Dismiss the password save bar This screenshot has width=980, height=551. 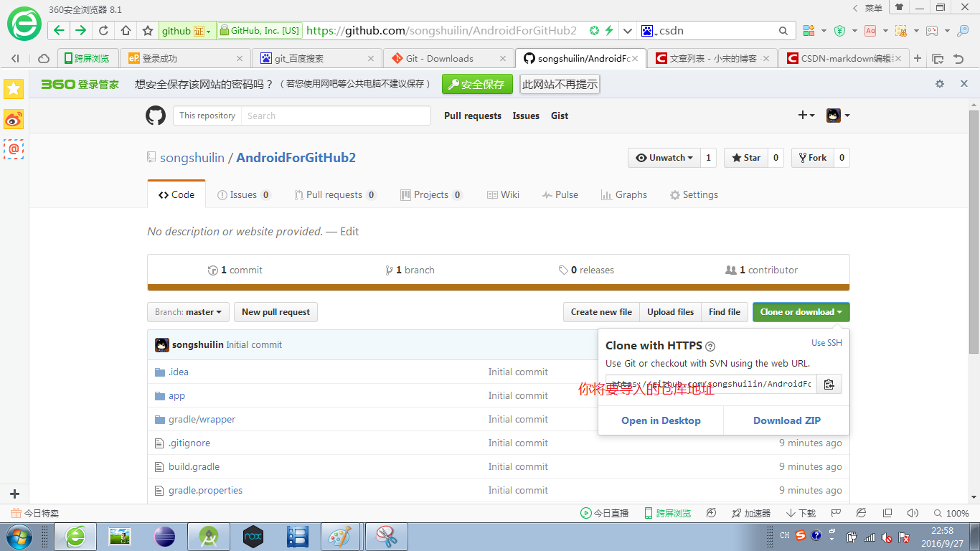964,84
